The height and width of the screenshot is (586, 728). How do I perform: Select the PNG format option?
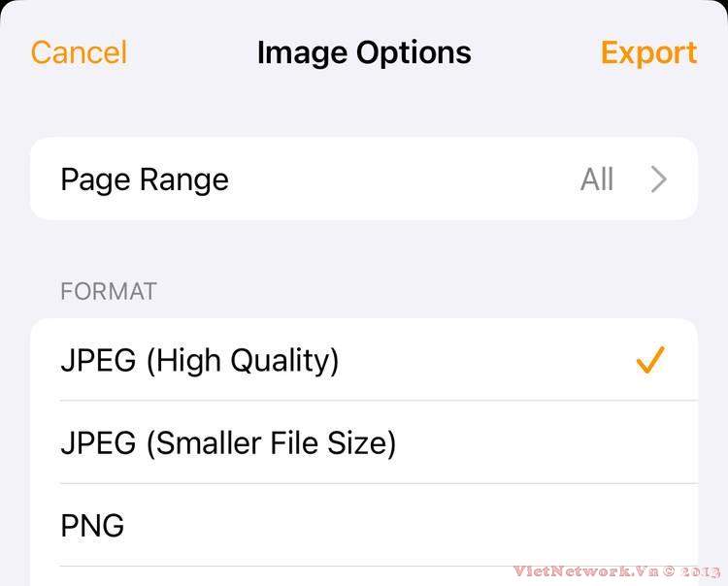coord(363,526)
